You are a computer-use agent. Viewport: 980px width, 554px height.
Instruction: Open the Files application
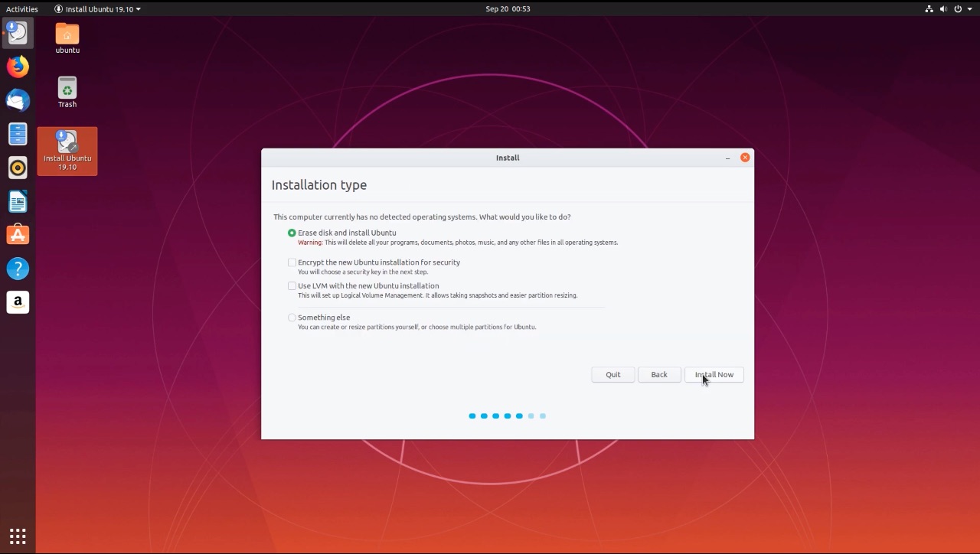coord(18,134)
